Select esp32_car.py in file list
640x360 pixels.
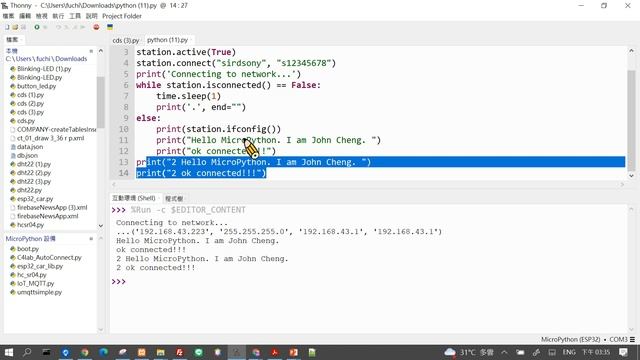coord(35,199)
